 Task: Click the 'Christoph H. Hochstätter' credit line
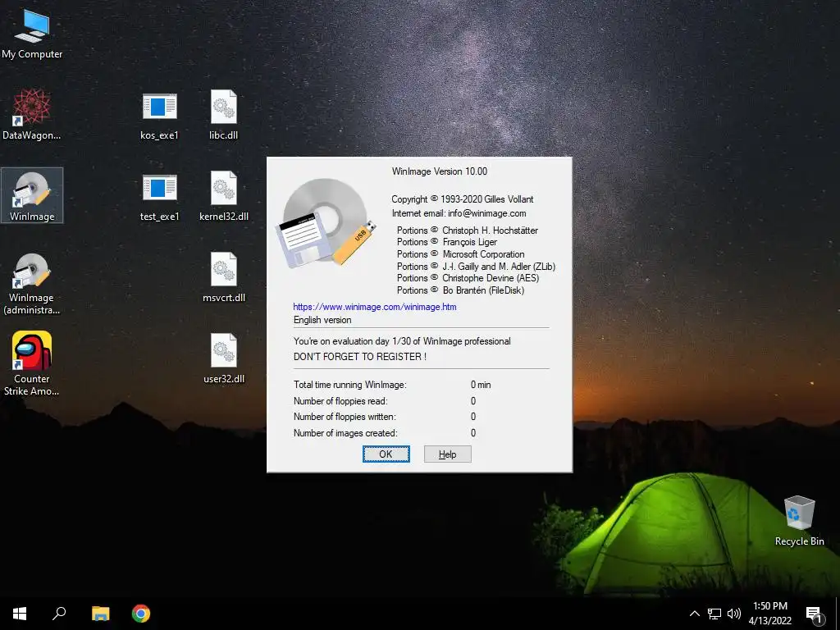click(x=467, y=231)
